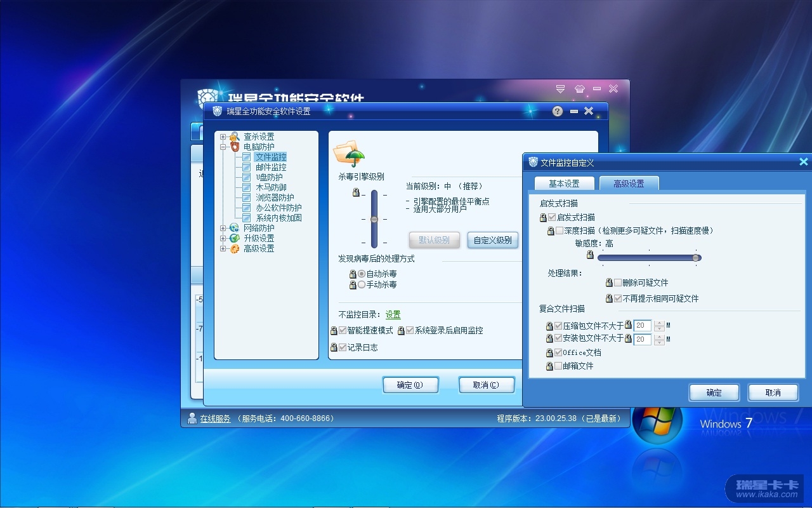Screen dimensions: 812x508
Task: Enable the 邮箱文件 checkbox
Action: point(558,366)
